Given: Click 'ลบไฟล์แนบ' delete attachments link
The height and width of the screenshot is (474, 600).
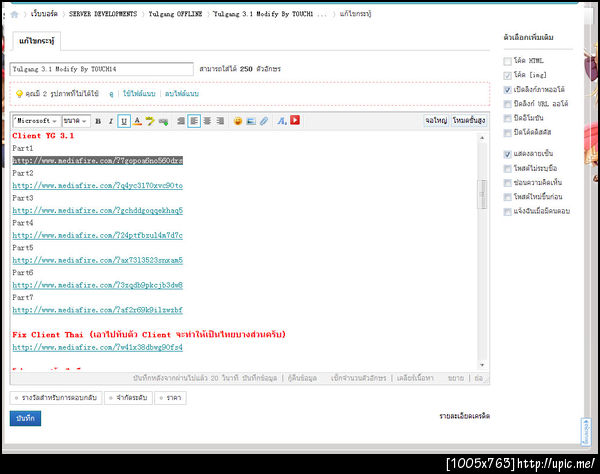Looking at the screenshot, I should click(182, 94).
